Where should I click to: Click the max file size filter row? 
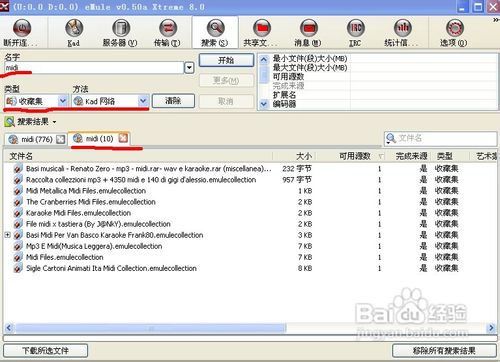pos(383,68)
